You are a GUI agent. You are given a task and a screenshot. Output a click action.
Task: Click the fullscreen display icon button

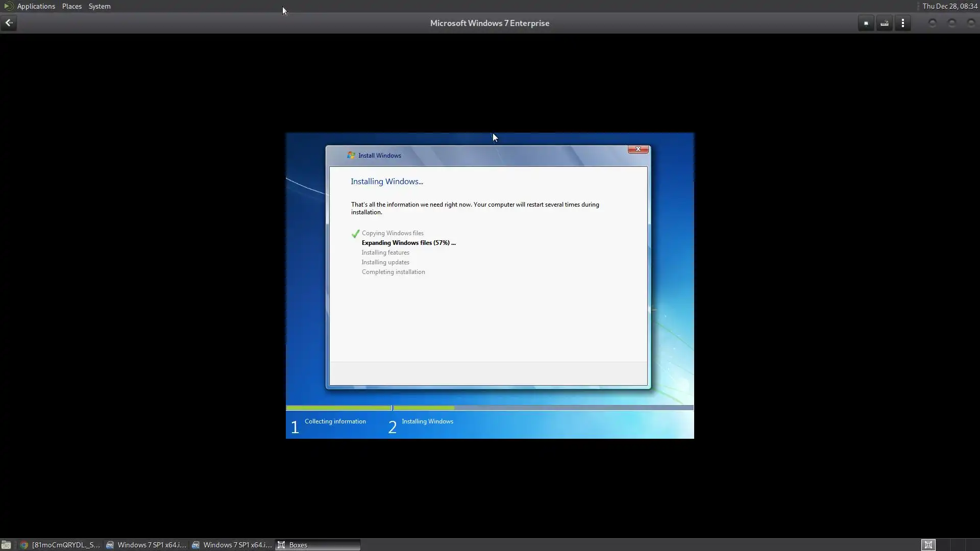pos(866,23)
